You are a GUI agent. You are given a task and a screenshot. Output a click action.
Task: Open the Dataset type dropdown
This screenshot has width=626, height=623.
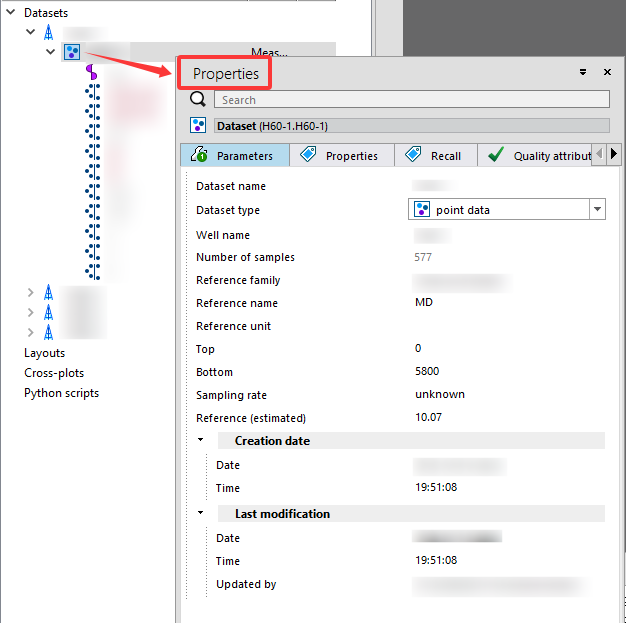click(597, 209)
